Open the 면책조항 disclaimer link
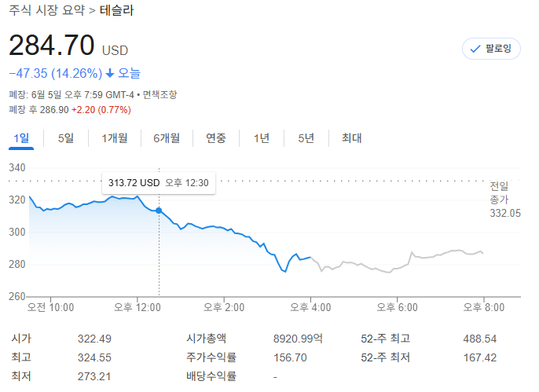Screen dimensions: 539x392 (159, 94)
